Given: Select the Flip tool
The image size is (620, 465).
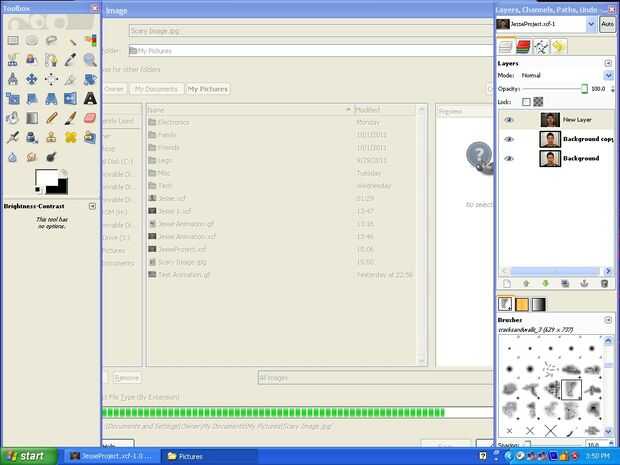Looking at the screenshot, I should [x=71, y=98].
